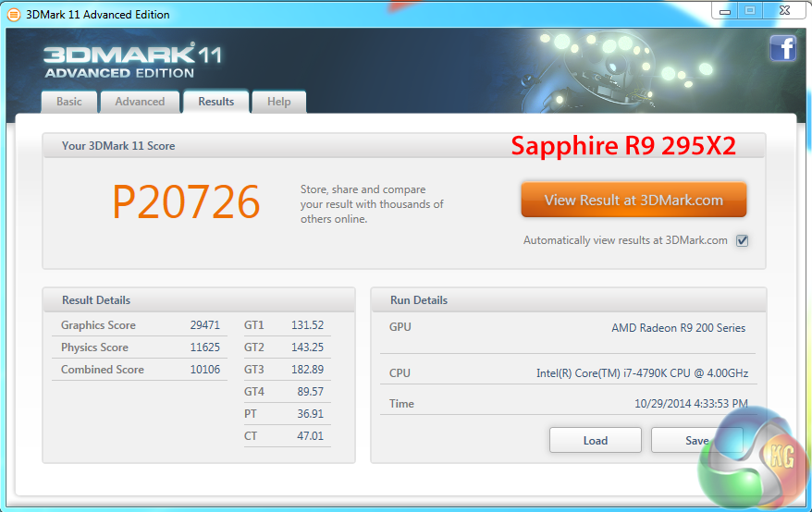
Task: Click the P20726 score text
Action: click(x=186, y=201)
